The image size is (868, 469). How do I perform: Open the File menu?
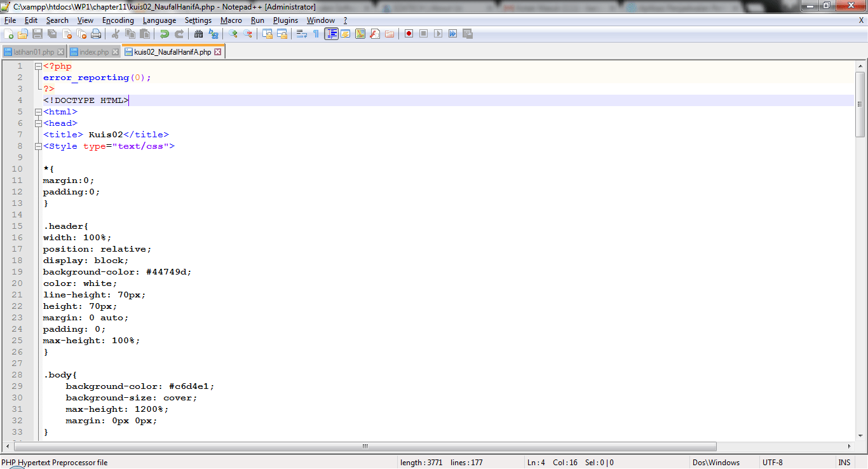(10, 20)
